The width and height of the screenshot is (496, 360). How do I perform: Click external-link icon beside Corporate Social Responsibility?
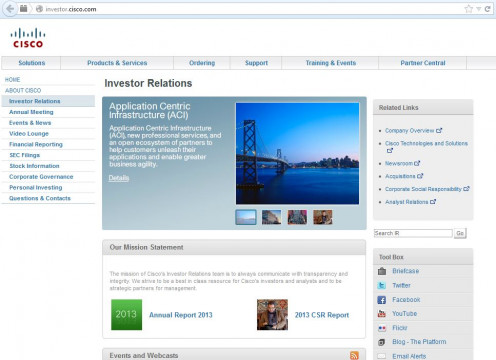466,189
